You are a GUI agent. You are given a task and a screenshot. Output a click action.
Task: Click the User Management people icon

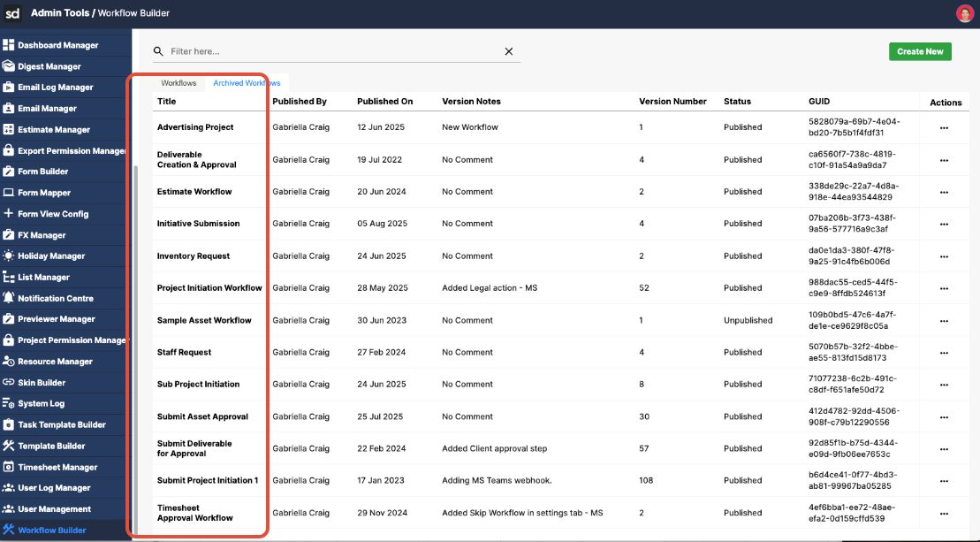8,509
